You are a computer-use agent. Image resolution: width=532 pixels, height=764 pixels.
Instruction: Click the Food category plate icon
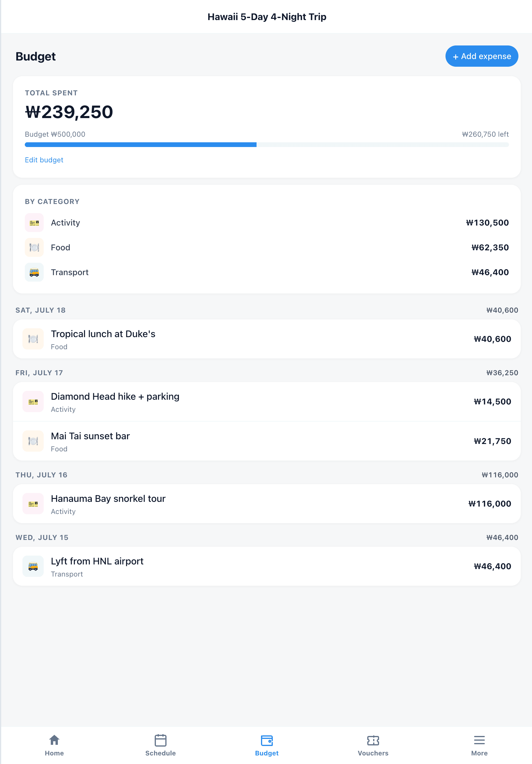coord(33,247)
